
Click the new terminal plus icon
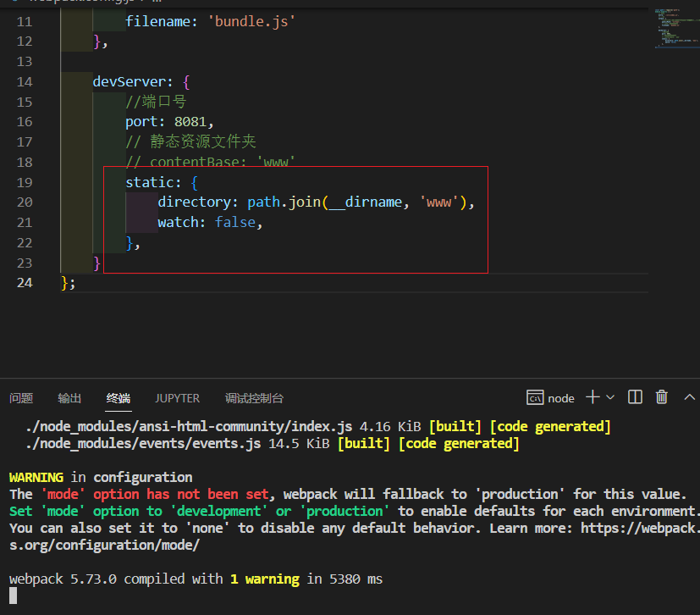pyautogui.click(x=593, y=397)
